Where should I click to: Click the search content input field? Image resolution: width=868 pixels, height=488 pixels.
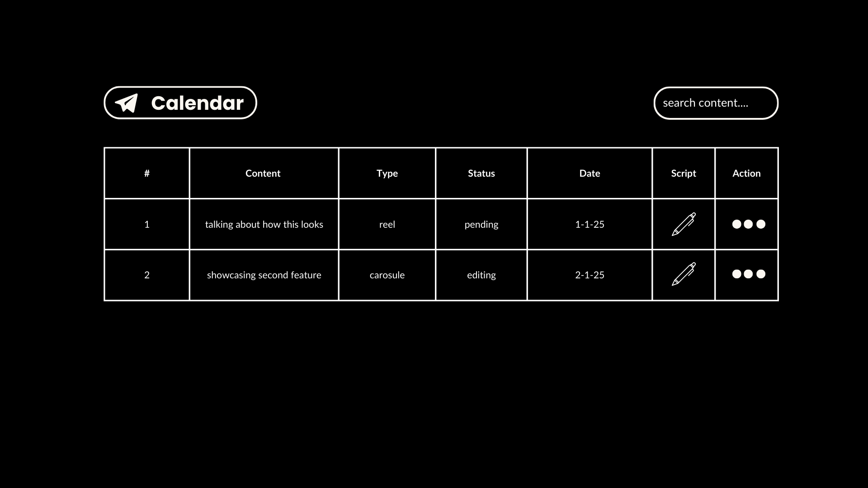715,103
